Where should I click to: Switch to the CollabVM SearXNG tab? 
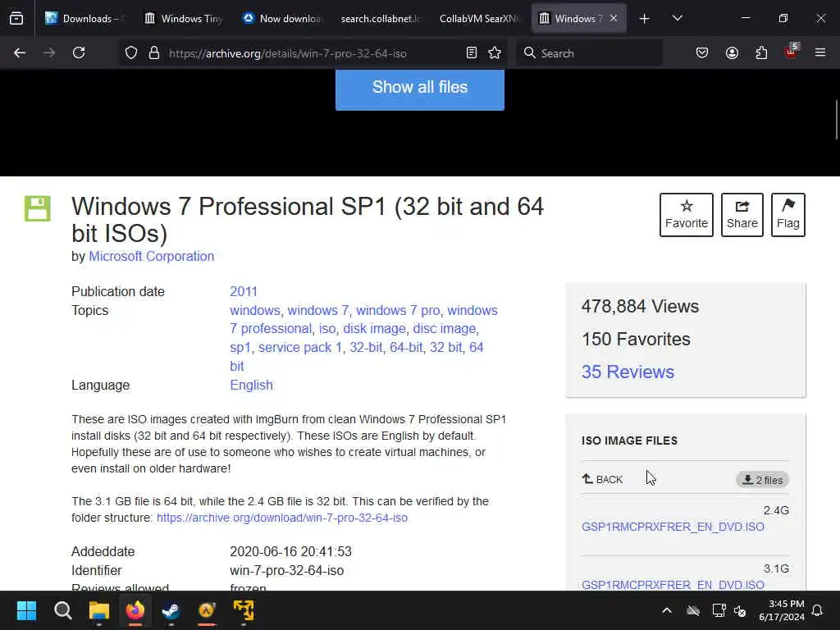[x=478, y=19]
